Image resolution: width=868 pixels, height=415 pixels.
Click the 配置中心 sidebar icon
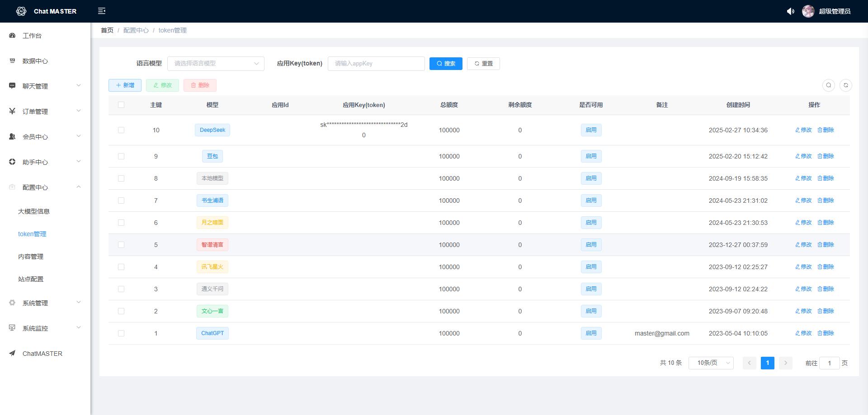(12, 187)
